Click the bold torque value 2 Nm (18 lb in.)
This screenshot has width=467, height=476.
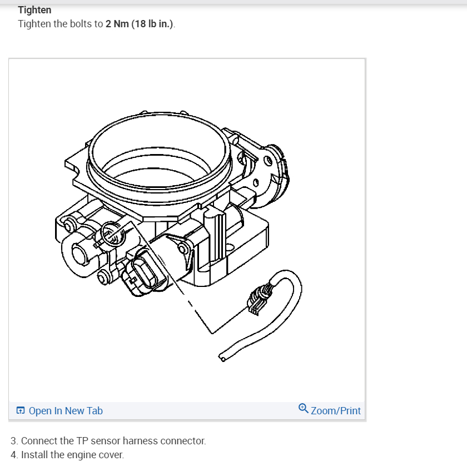(140, 24)
